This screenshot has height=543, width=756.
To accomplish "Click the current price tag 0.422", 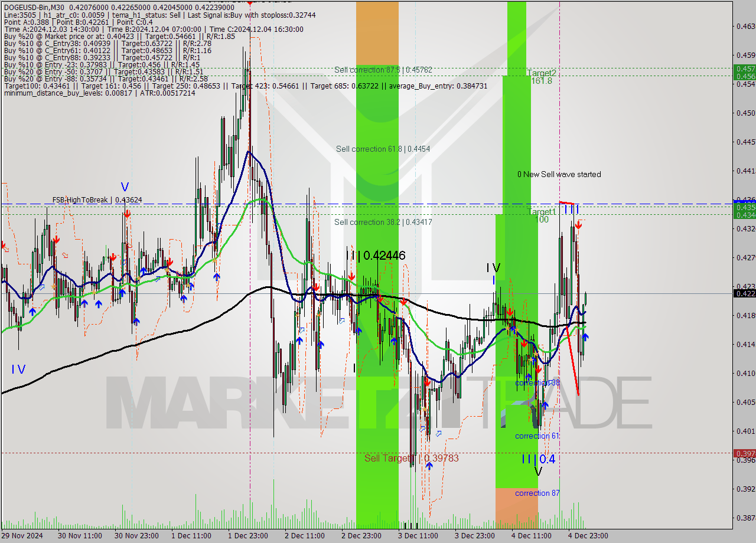I will 744,293.
